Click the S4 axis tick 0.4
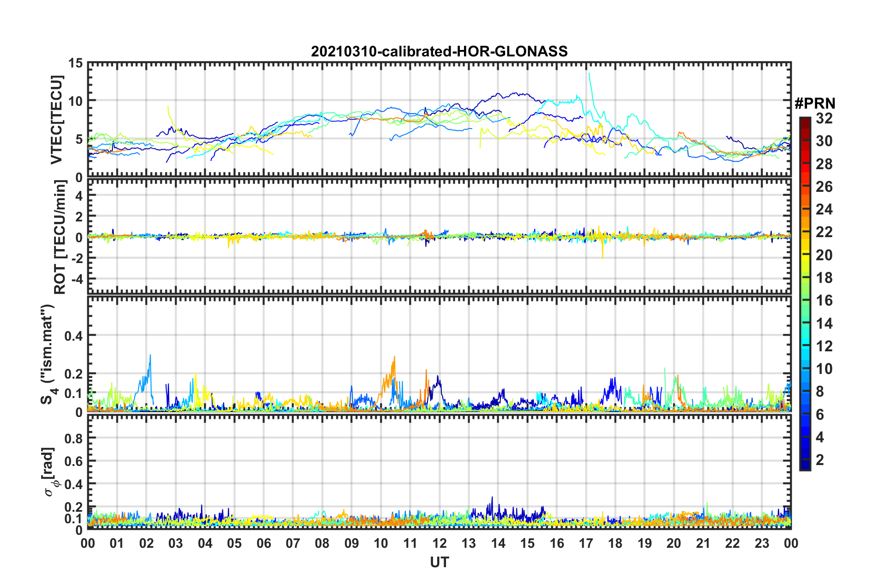The height and width of the screenshot is (588, 879). pyautogui.click(x=73, y=336)
